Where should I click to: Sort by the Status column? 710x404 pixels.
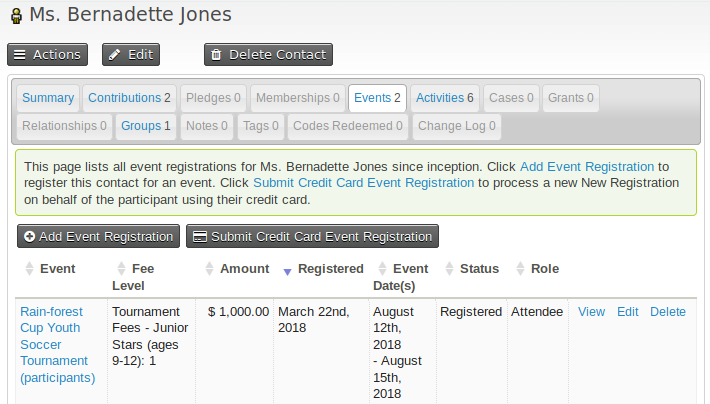[x=478, y=269]
